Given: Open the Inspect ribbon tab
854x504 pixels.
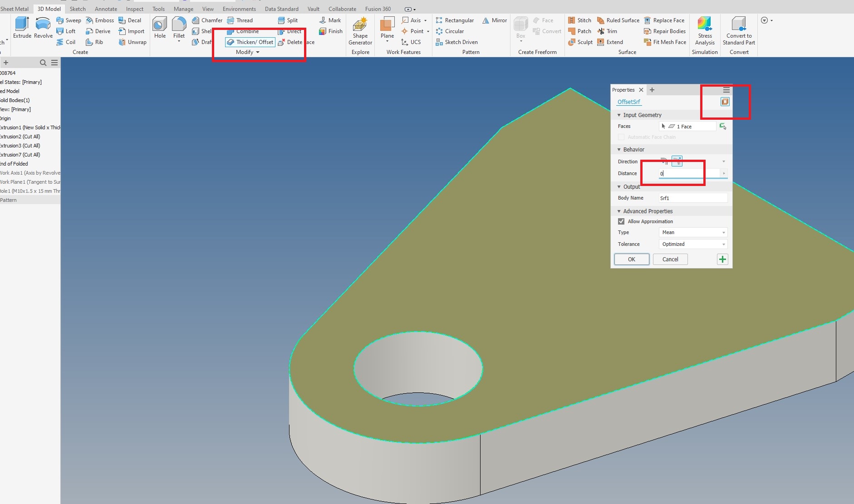Looking at the screenshot, I should (x=134, y=9).
